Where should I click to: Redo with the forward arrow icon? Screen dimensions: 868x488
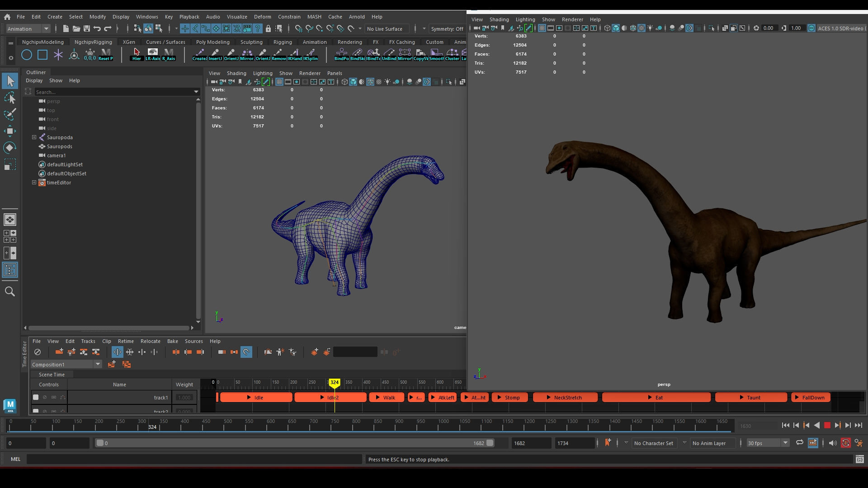click(108, 28)
